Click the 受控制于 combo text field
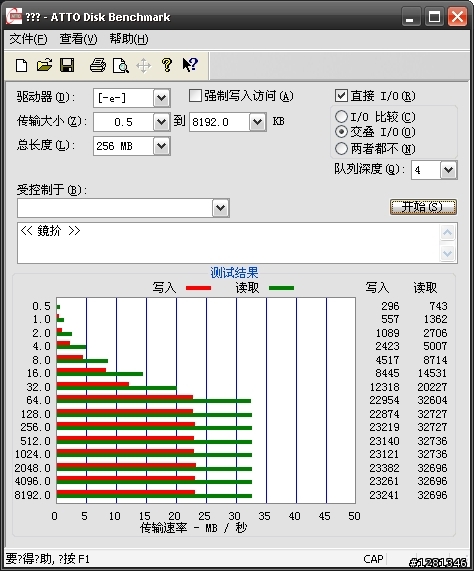 pos(115,208)
